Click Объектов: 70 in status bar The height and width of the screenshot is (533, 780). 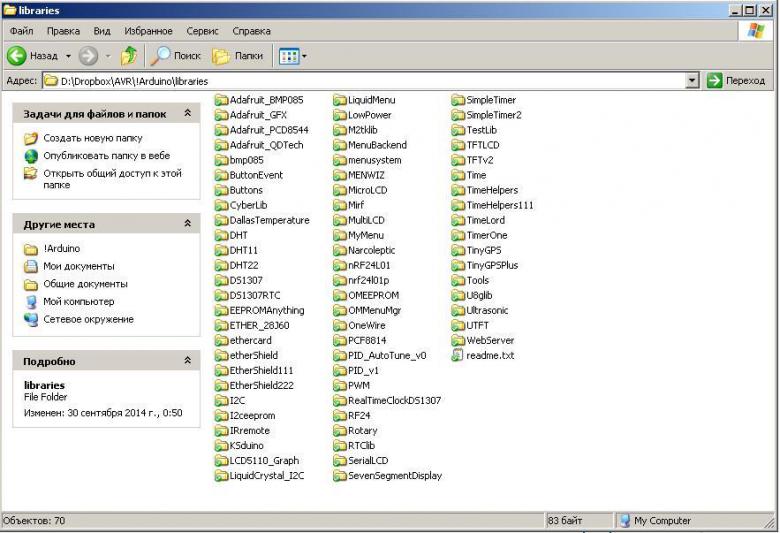pos(34,521)
